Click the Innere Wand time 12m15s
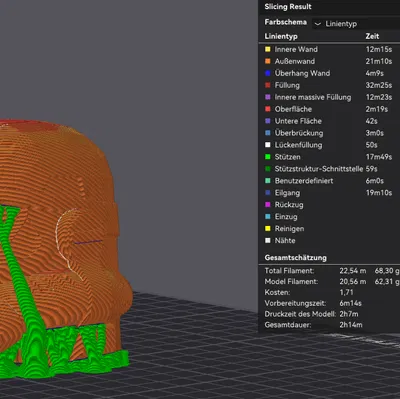400x399 pixels. pos(378,49)
